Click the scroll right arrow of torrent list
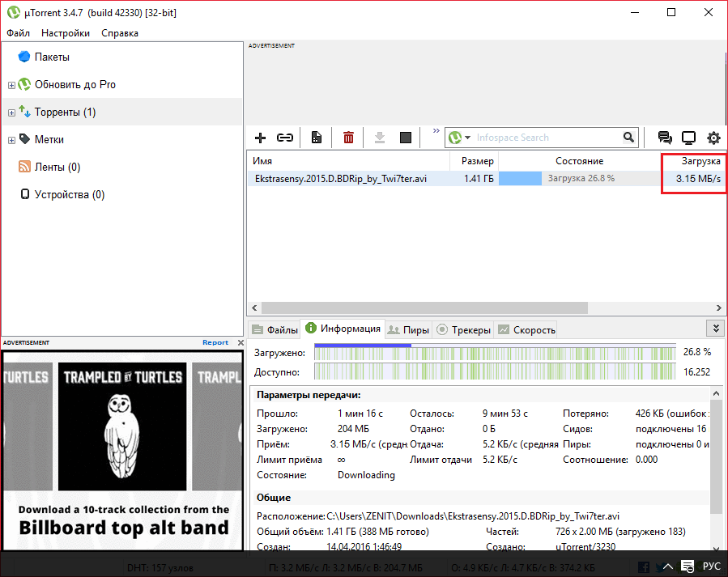The image size is (728, 577). 719,308
